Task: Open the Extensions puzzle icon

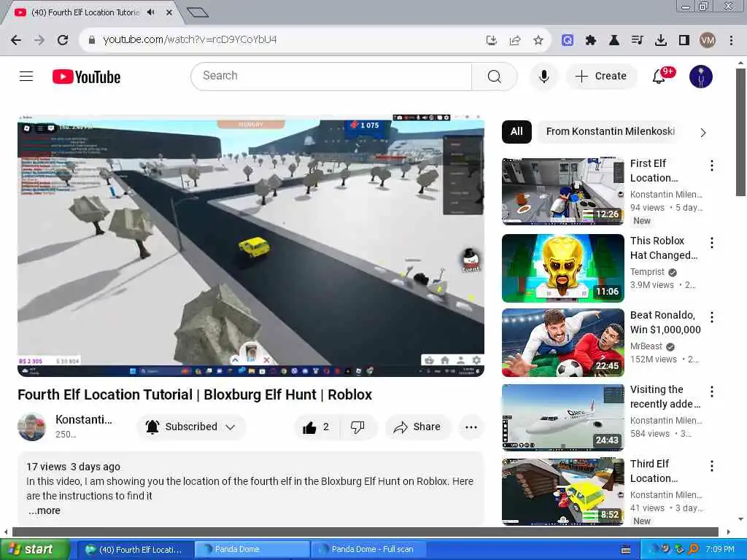Action: click(x=591, y=41)
